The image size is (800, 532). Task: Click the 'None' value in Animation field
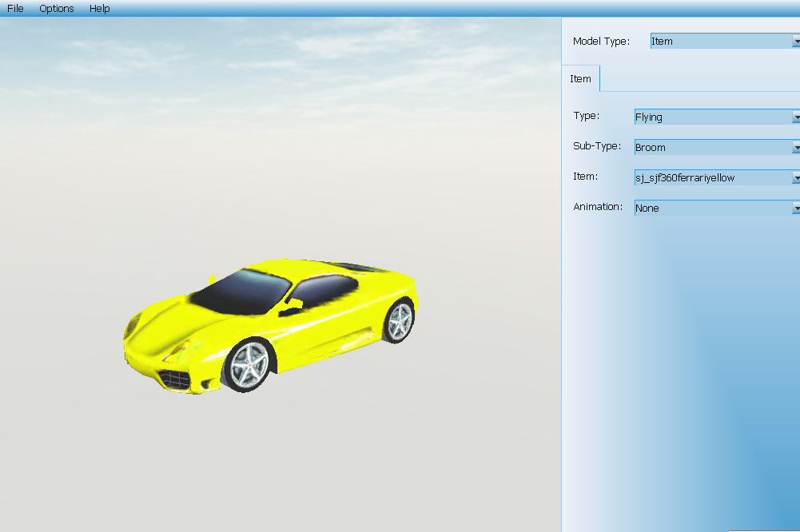pos(647,208)
